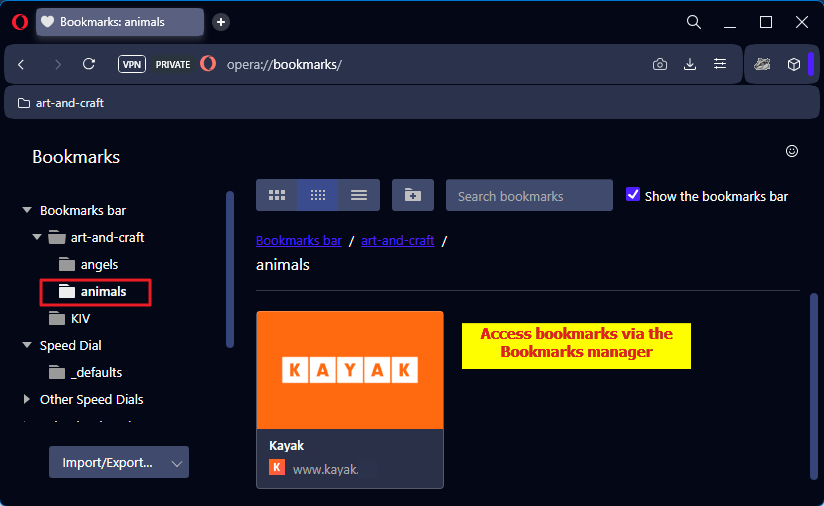Screen dimensions: 824x506
Task: Click the Kayak favicon in the card
Action: (277, 467)
